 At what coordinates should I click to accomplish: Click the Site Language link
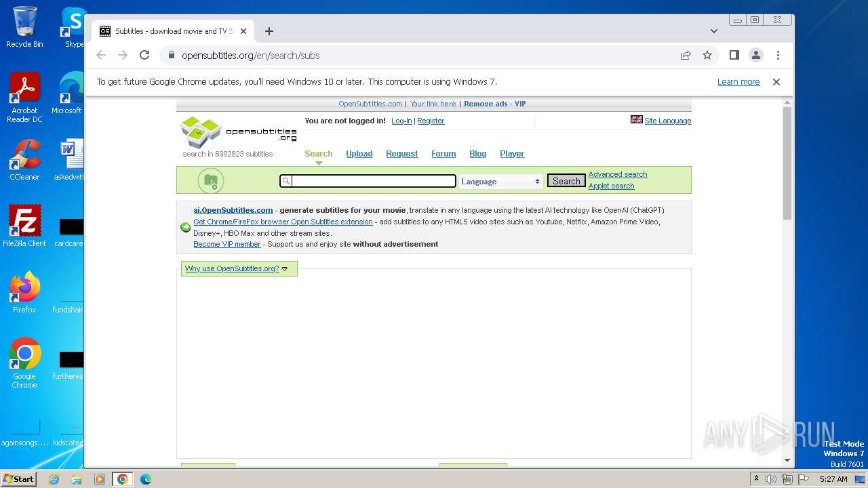668,121
